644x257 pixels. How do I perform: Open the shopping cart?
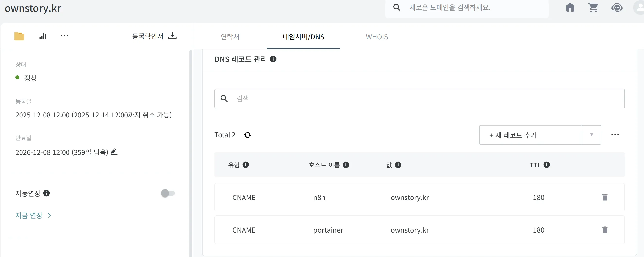click(593, 8)
